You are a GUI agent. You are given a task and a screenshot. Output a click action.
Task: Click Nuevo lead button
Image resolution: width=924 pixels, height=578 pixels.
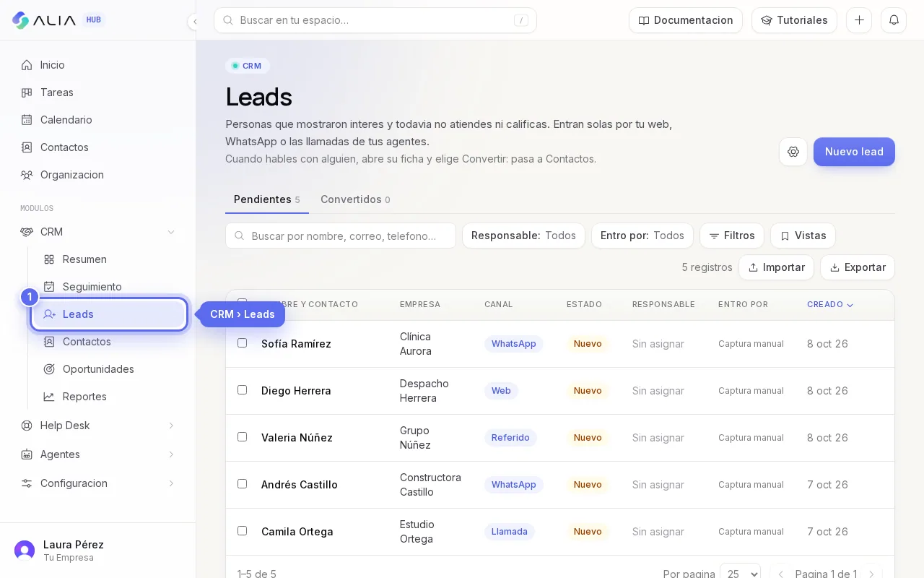point(854,152)
